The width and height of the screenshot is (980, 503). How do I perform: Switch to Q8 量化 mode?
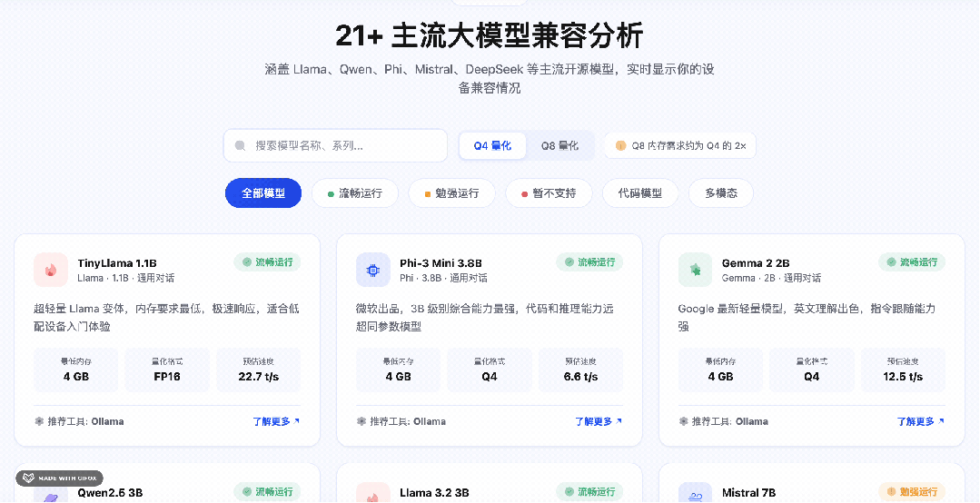pyautogui.click(x=559, y=145)
